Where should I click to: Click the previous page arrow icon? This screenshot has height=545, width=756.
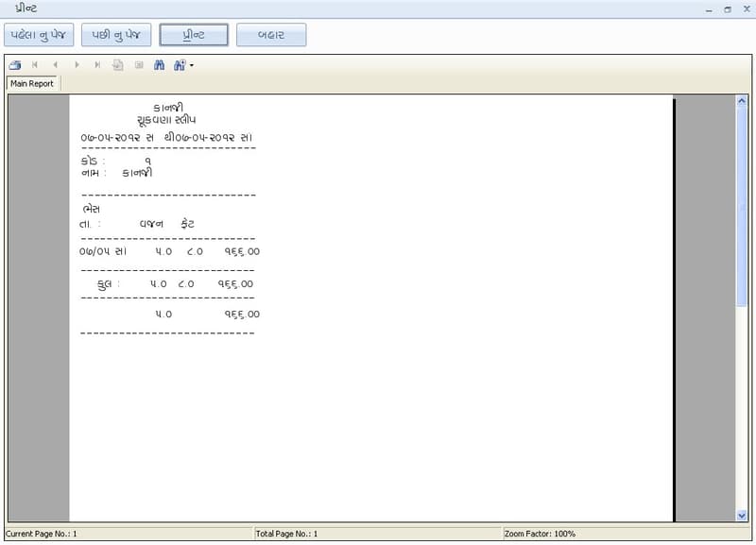57,65
